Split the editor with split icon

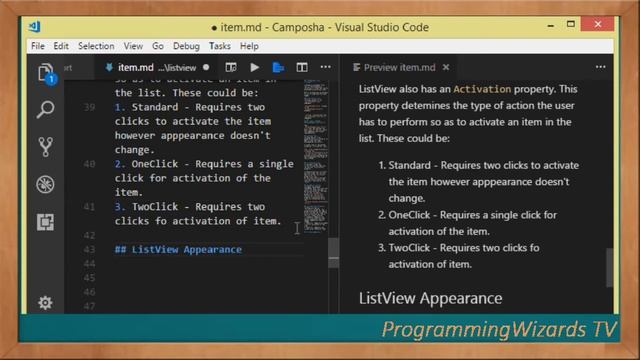coord(302,67)
